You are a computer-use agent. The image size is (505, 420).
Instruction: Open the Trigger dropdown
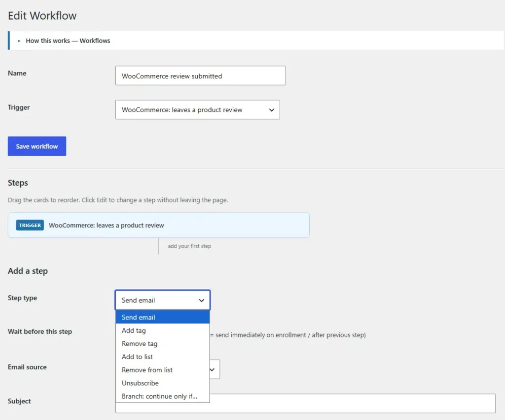[x=197, y=110]
